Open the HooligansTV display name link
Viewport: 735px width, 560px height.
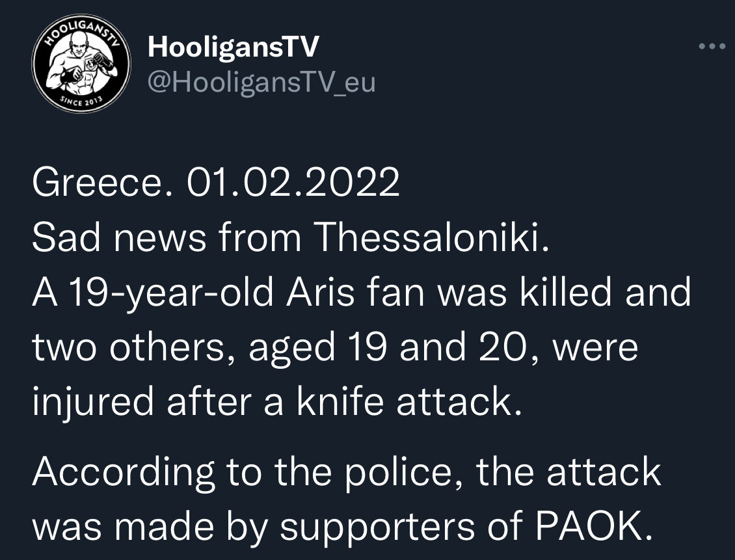click(233, 47)
